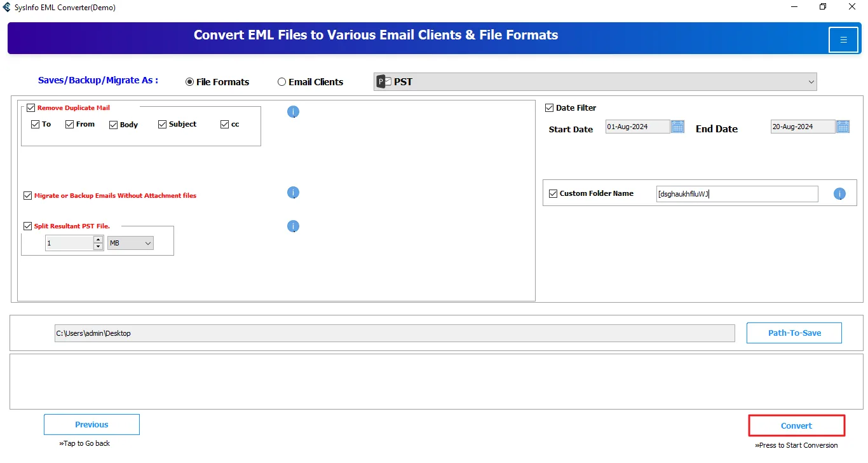Click into the Custom Folder Name field
The image size is (868, 463).
pos(737,194)
